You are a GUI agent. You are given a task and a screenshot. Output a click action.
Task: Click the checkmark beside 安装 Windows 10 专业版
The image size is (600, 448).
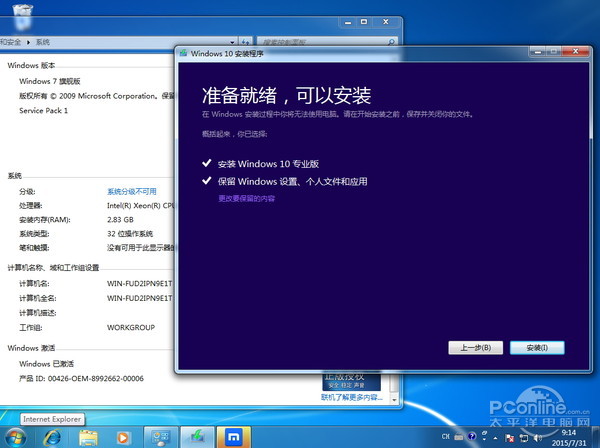click(206, 162)
